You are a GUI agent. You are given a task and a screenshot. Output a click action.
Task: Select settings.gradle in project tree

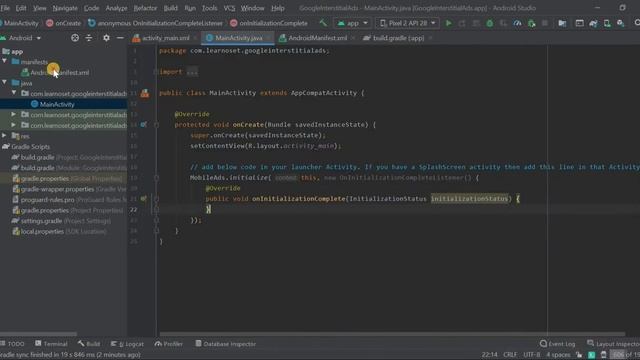coord(41,221)
